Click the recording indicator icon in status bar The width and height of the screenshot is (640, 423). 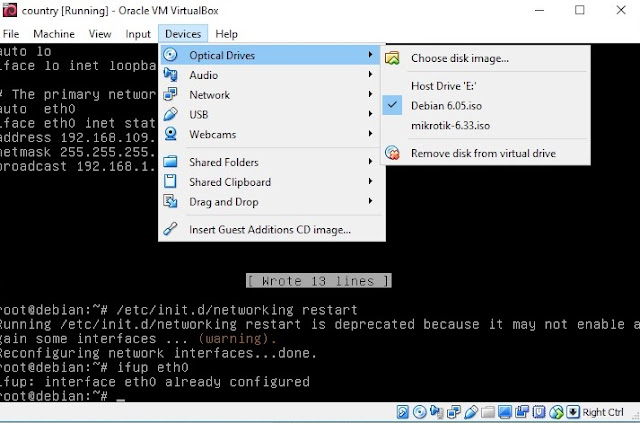click(522, 412)
